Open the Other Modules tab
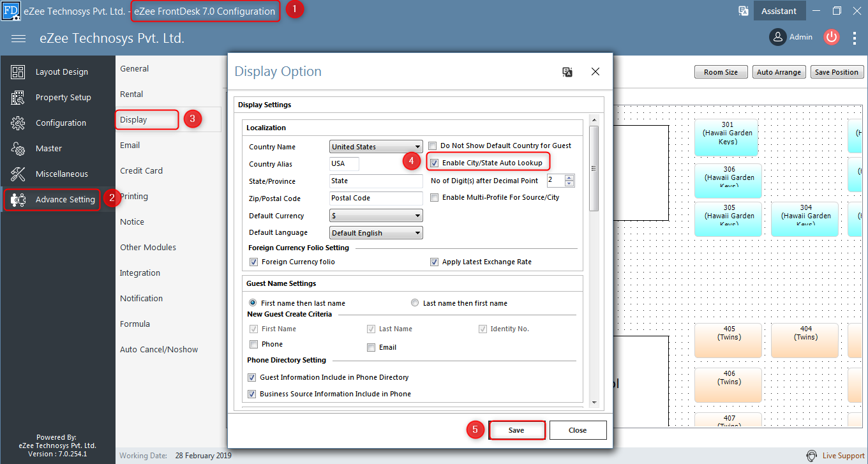The width and height of the screenshot is (868, 464). click(148, 247)
